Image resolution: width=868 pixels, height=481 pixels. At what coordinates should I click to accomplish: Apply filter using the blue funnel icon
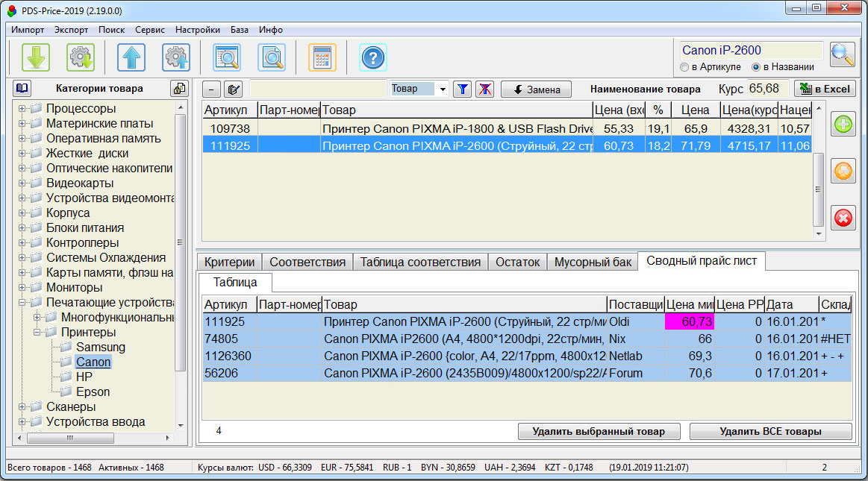pos(463,89)
